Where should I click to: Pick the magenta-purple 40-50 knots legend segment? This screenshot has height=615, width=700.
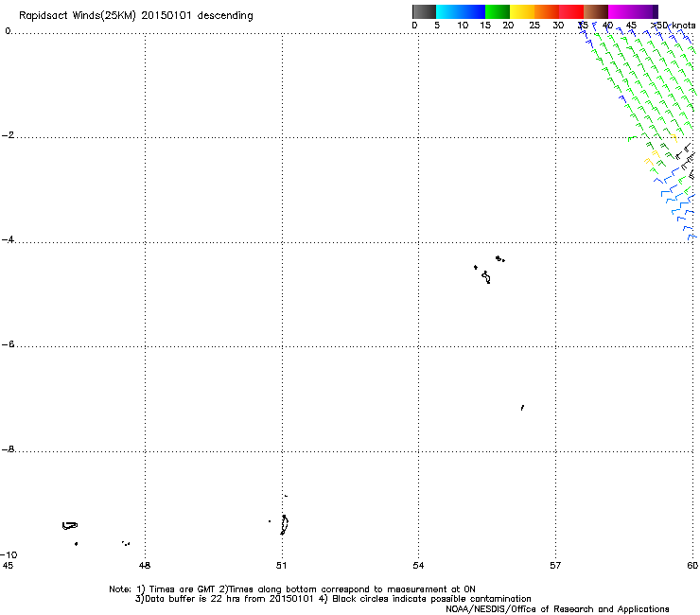point(633,11)
